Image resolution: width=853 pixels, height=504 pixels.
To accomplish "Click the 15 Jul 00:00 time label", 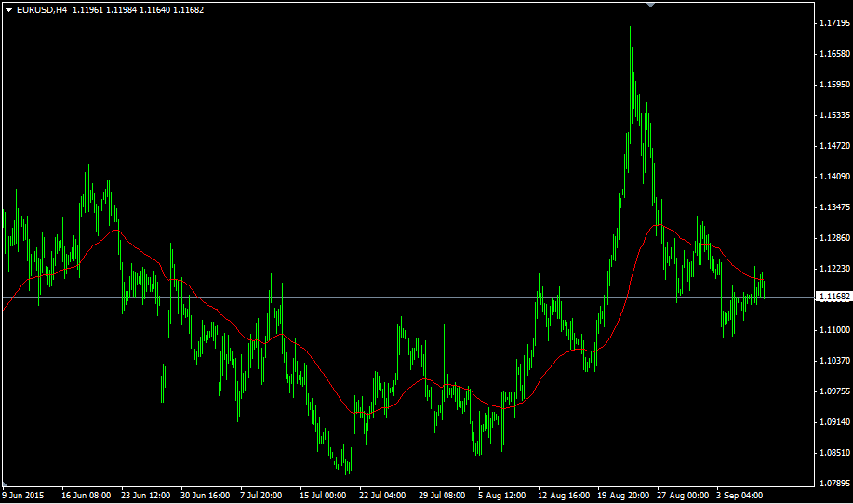I will pyautogui.click(x=323, y=496).
